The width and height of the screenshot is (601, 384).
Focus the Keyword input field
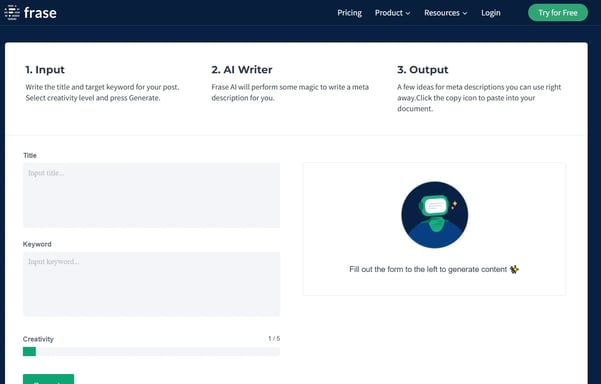pos(151,284)
